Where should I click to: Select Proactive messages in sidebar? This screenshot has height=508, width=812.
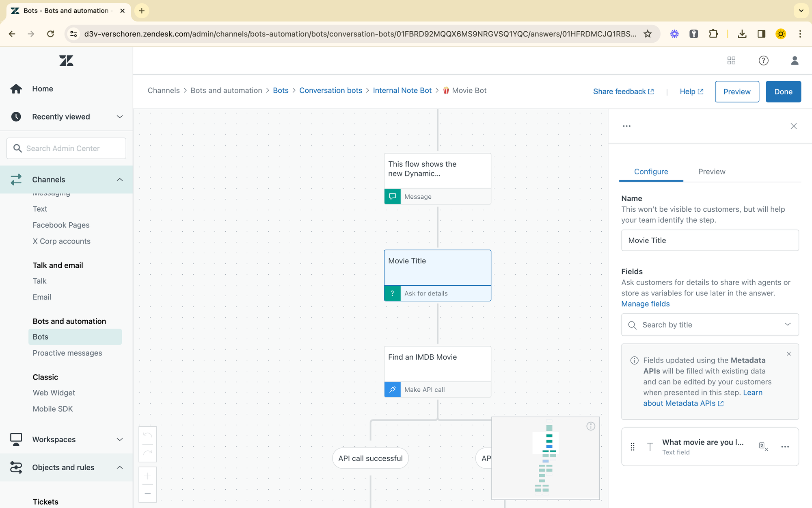click(67, 353)
